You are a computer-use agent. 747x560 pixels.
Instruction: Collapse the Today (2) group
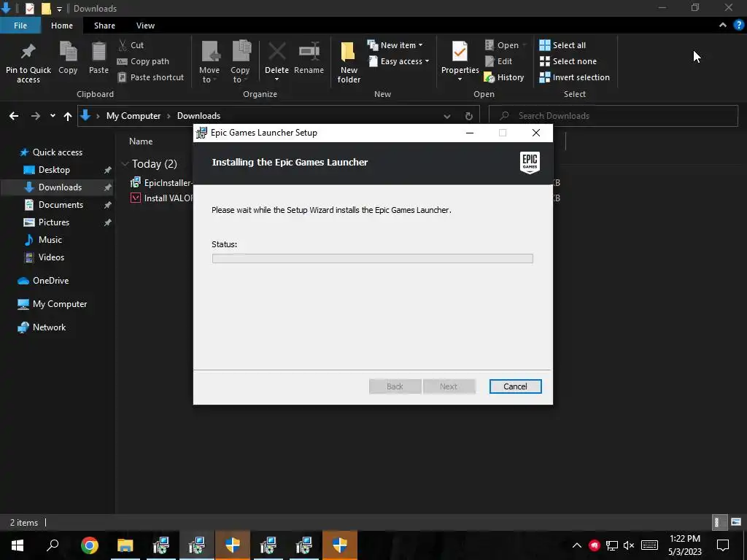125,164
